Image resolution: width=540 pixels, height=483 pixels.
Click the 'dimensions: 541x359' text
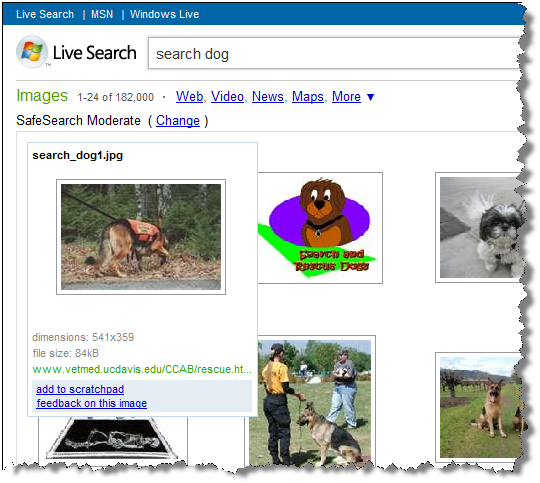(x=83, y=337)
